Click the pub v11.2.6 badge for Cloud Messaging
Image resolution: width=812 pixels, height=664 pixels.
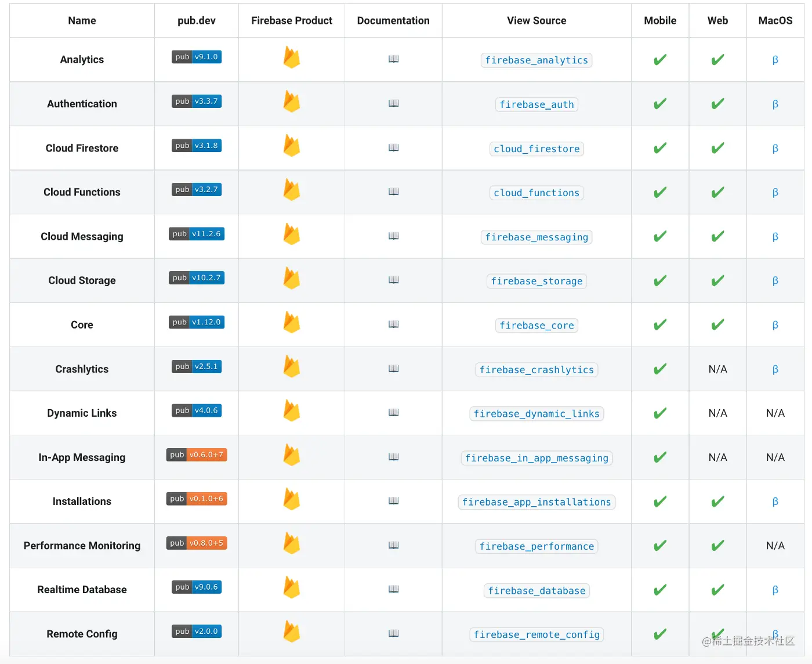pos(197,234)
